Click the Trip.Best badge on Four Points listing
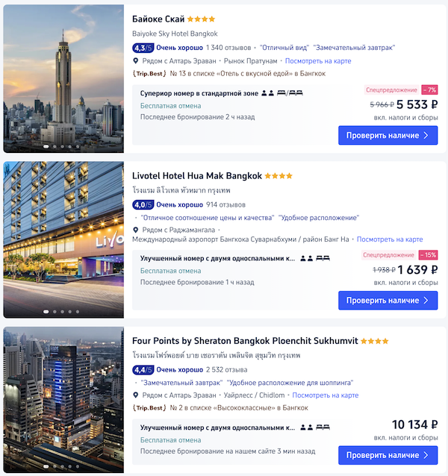Viewport: 448px width, 476px height. click(149, 407)
